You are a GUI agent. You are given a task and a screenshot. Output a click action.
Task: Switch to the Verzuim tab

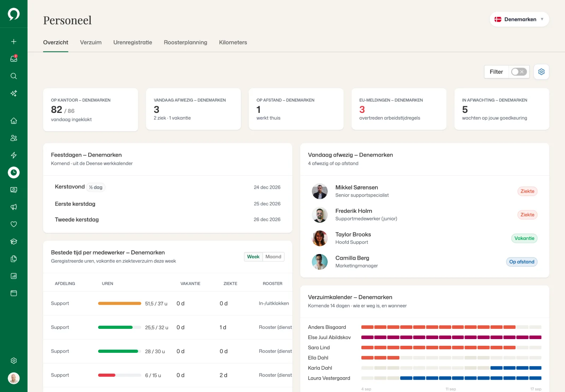pyautogui.click(x=91, y=42)
